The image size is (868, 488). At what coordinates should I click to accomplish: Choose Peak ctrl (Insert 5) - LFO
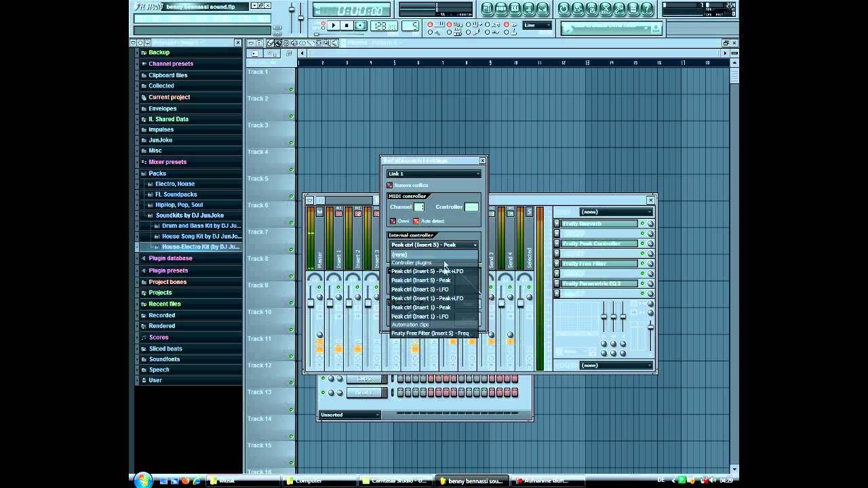pos(434,289)
